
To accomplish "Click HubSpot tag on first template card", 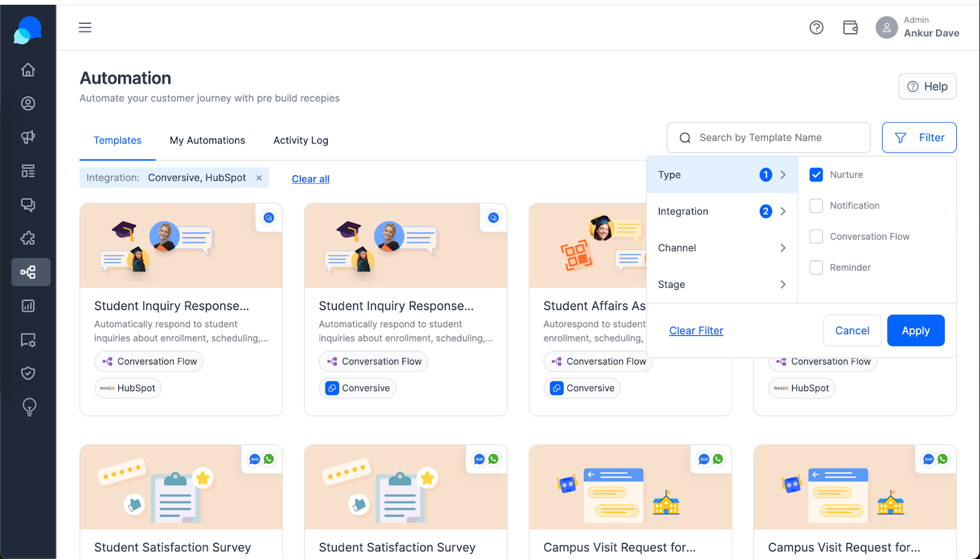I will [128, 388].
